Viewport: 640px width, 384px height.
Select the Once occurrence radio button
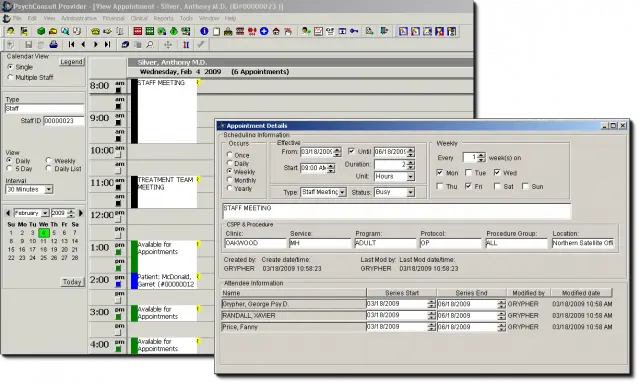pos(229,155)
